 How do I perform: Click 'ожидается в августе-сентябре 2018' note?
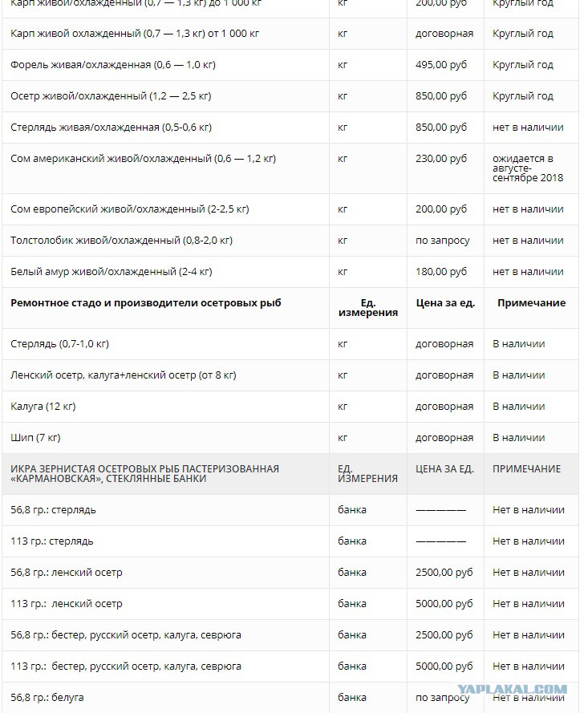coord(528,168)
